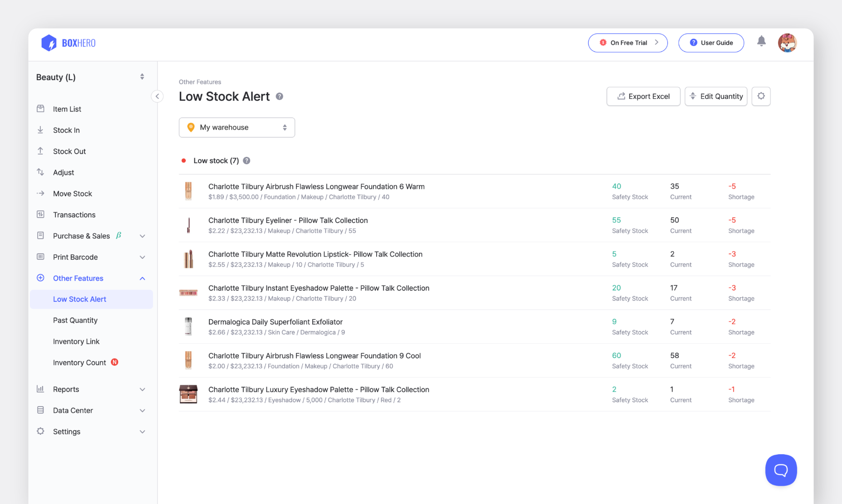The height and width of the screenshot is (504, 842).
Task: Open Inventory Count in sidebar
Action: [x=79, y=363]
